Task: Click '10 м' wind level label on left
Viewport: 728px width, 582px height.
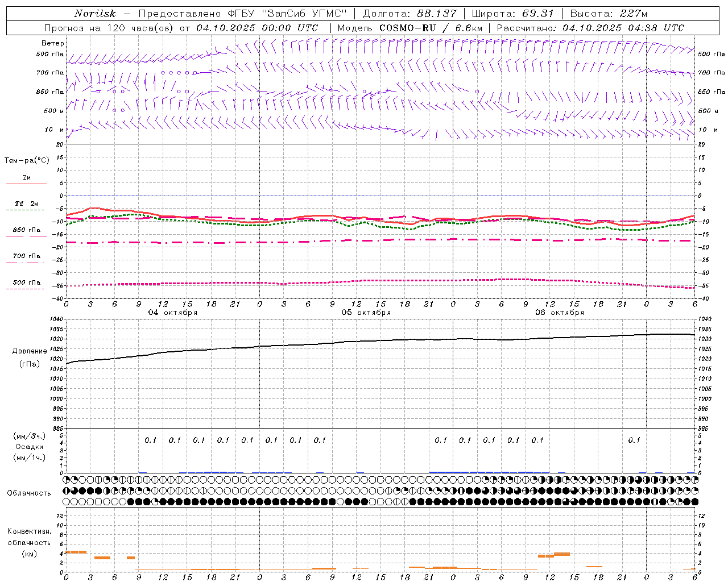Action: [x=55, y=130]
